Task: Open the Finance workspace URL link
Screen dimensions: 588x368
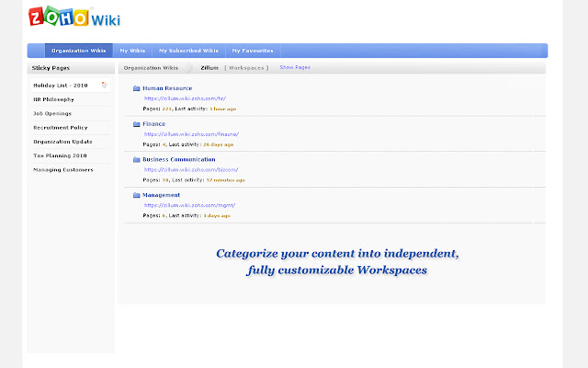Action: [191, 134]
